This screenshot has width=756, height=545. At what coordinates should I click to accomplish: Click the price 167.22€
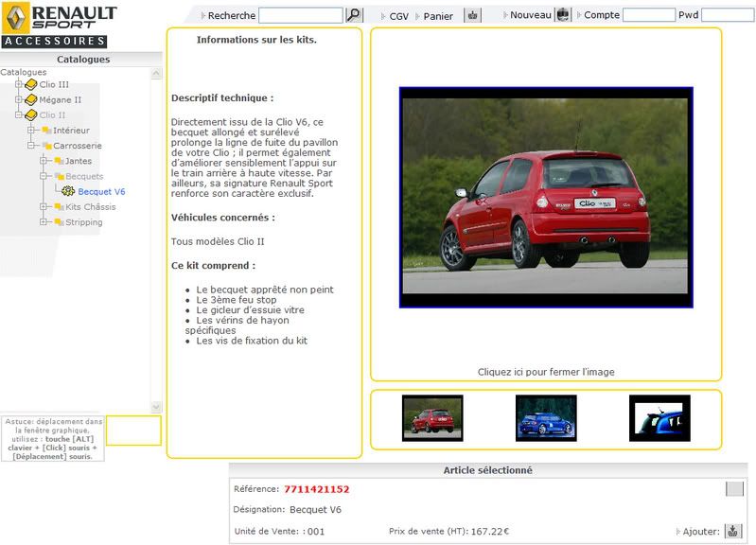(490, 532)
